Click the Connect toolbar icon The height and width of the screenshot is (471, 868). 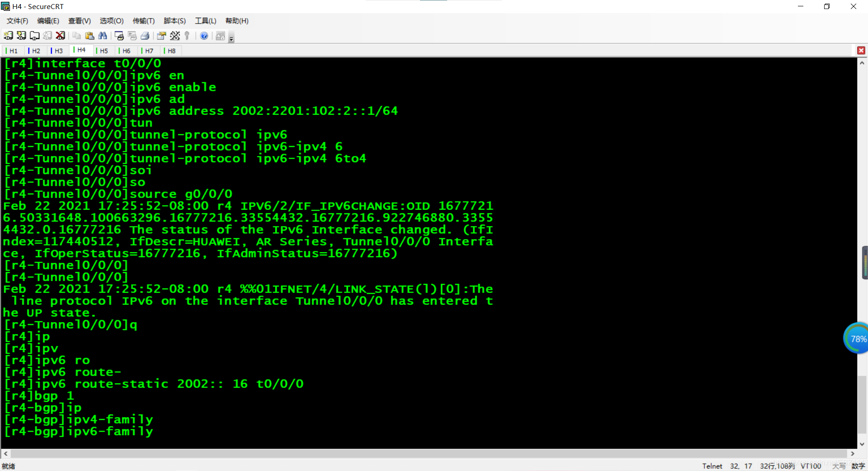pyautogui.click(x=8, y=36)
